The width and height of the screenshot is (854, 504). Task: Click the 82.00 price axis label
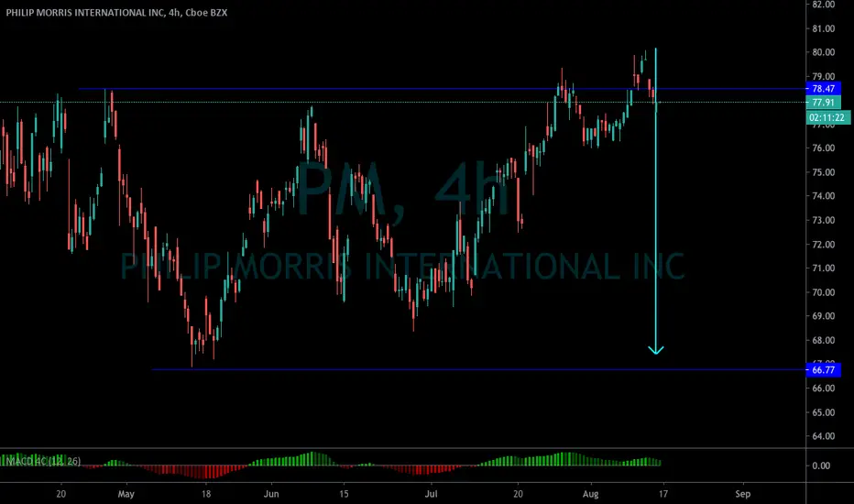pyautogui.click(x=823, y=5)
